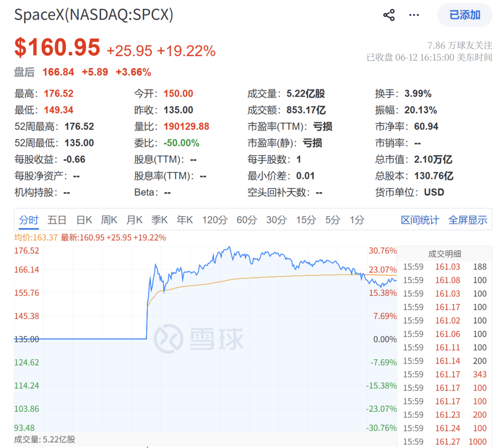Click the 每股收益 value -0.66
Image resolution: width=503 pixels, height=448 pixels.
coord(74,159)
